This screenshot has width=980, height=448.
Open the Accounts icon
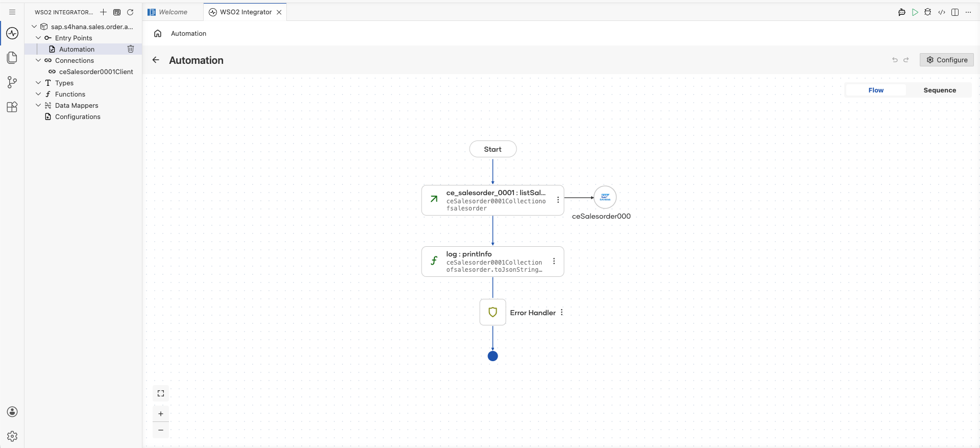pos(12,412)
